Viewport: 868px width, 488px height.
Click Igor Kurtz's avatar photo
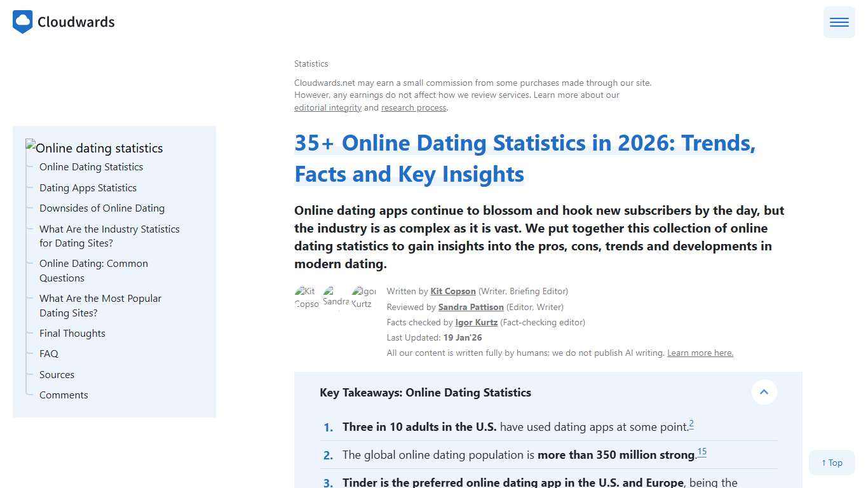[364, 297]
